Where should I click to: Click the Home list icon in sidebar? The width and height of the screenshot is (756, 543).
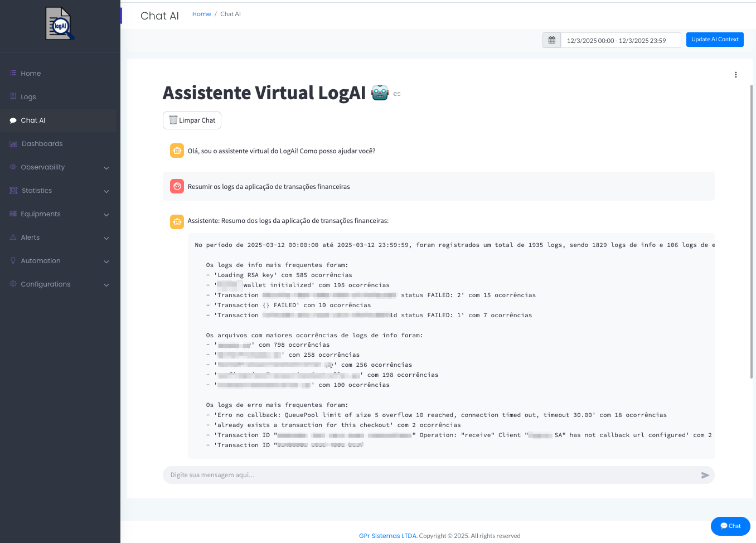pyautogui.click(x=13, y=73)
